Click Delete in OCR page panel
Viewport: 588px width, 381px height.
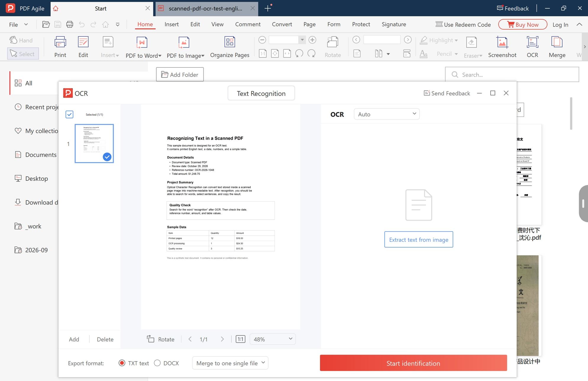point(105,339)
